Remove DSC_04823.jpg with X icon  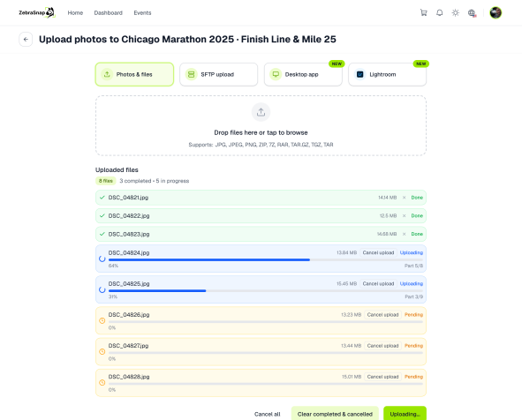[x=405, y=234]
